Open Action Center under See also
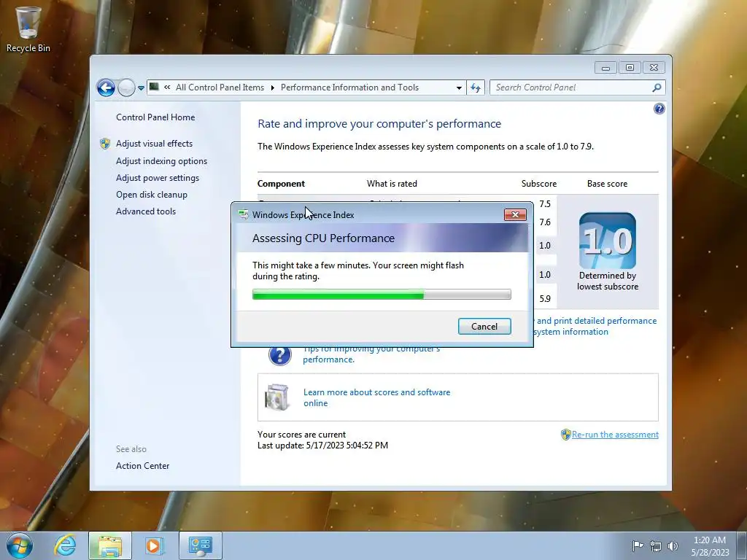The image size is (747, 560). 142,466
